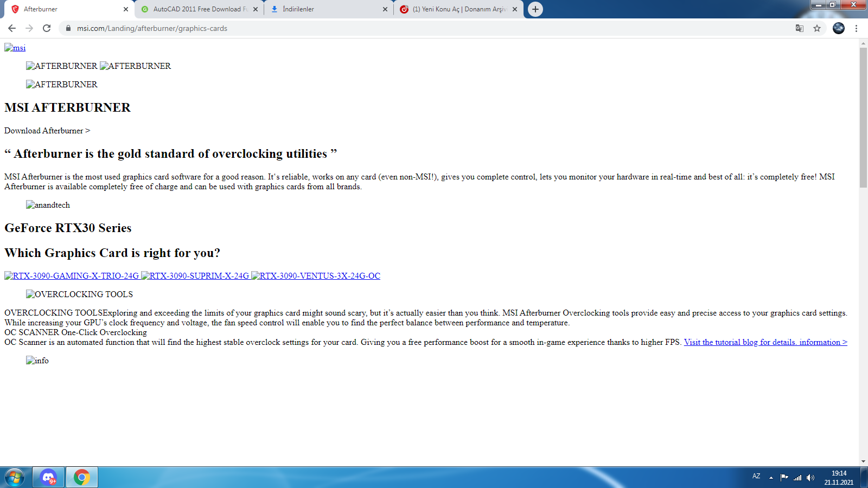Screen dimensions: 868x488
Task: Open the Google Translate page icon
Action: tap(800, 28)
